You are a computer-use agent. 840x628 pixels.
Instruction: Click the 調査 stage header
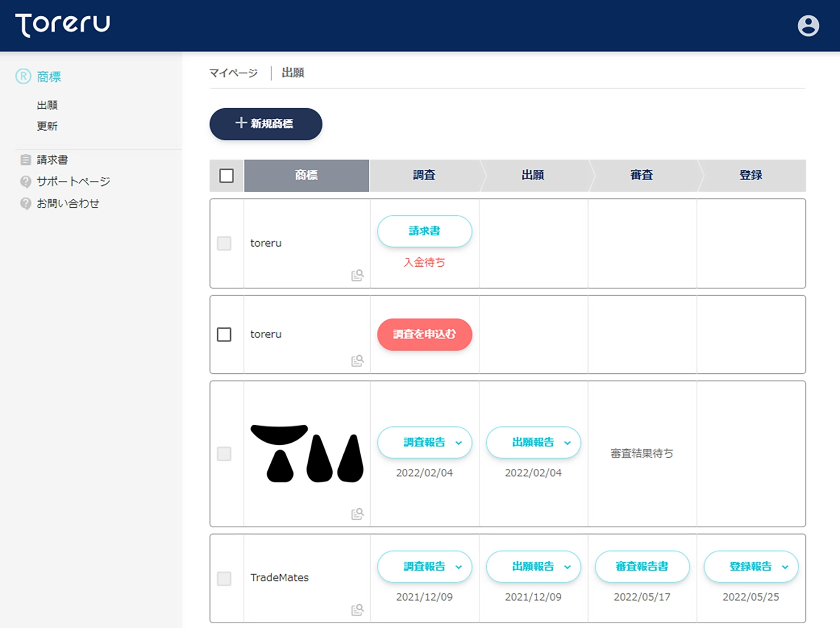[x=424, y=175]
